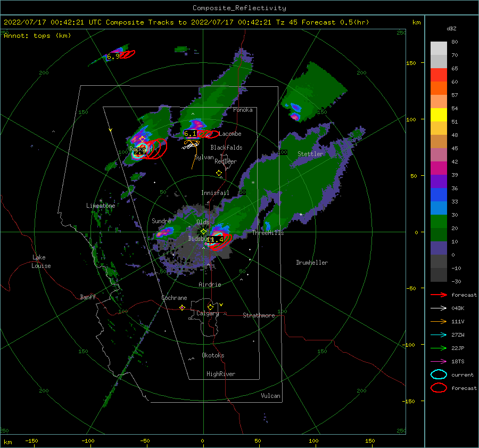Click the orange 111V track arrow icon
Screen dimensions: 479x448
(x=439, y=321)
